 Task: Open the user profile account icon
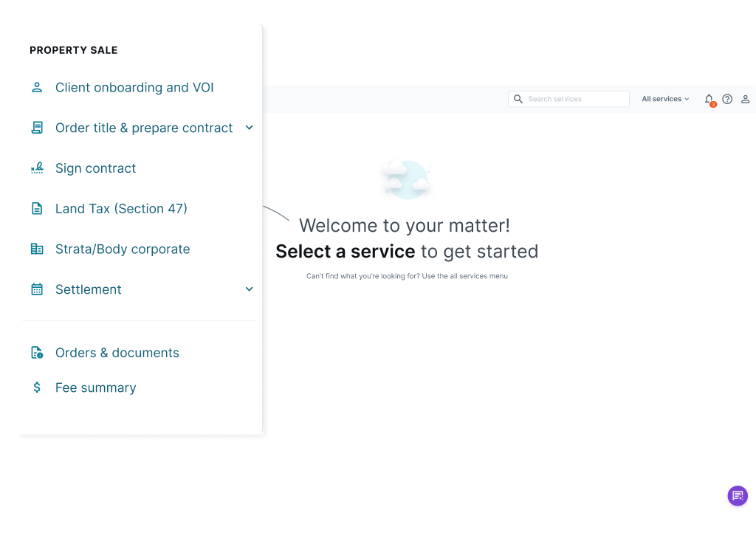tap(746, 98)
